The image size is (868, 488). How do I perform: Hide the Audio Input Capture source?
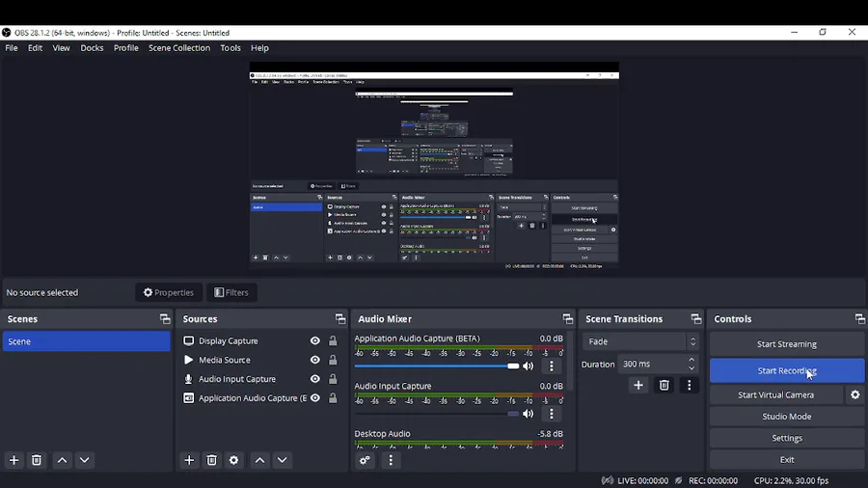[x=315, y=379]
